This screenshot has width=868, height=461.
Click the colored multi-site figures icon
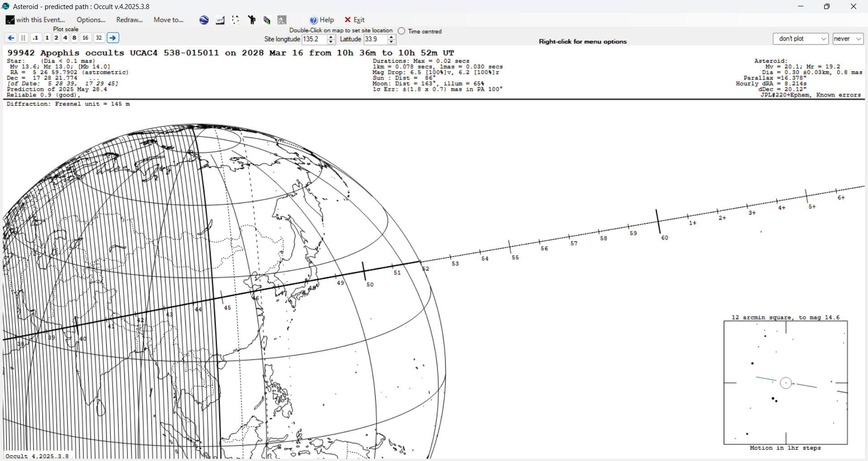(267, 20)
